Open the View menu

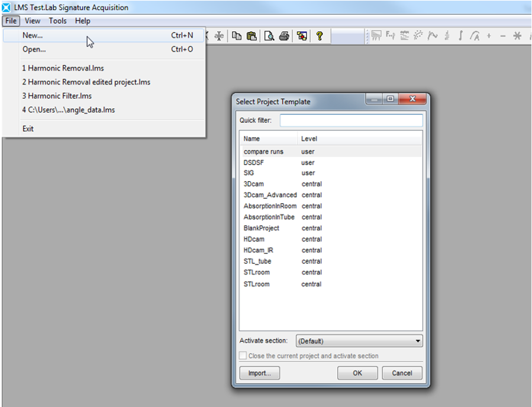click(x=33, y=21)
